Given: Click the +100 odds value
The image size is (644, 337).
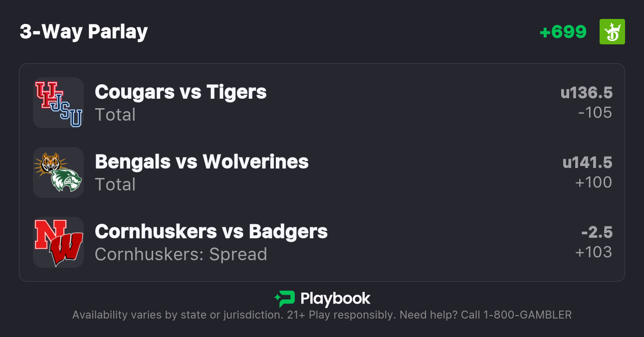Looking at the screenshot, I should point(593,182).
